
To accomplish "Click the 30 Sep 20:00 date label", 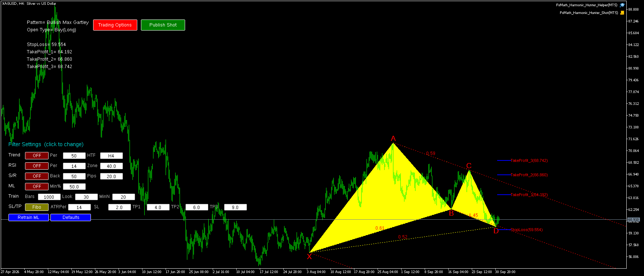I will [x=505, y=272].
